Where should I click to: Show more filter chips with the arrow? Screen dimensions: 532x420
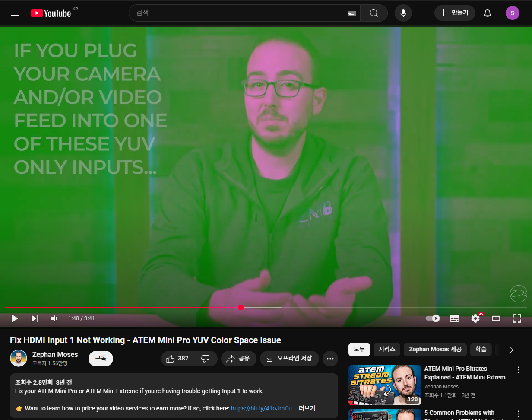coord(512,350)
